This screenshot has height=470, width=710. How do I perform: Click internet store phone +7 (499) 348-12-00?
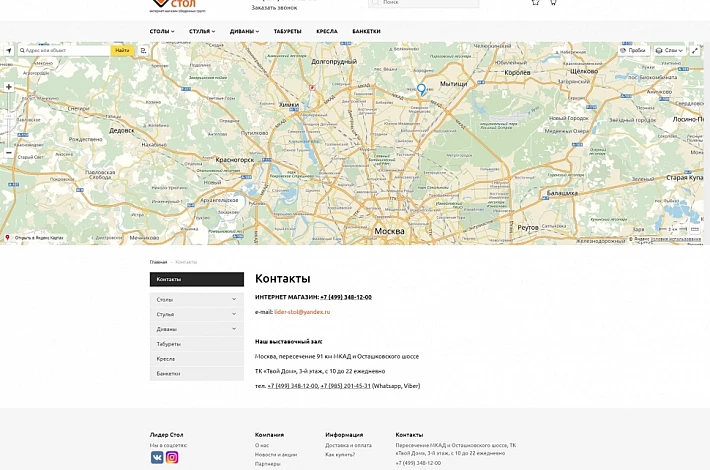(x=346, y=297)
